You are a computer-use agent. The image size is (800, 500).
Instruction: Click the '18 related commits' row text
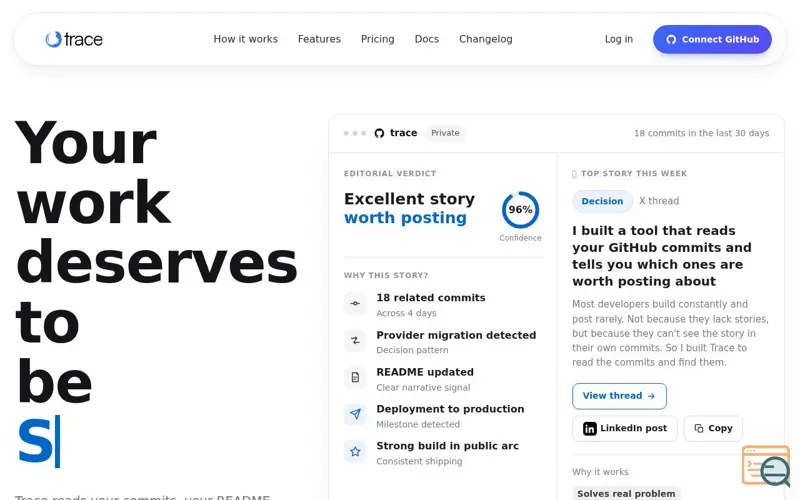click(431, 297)
